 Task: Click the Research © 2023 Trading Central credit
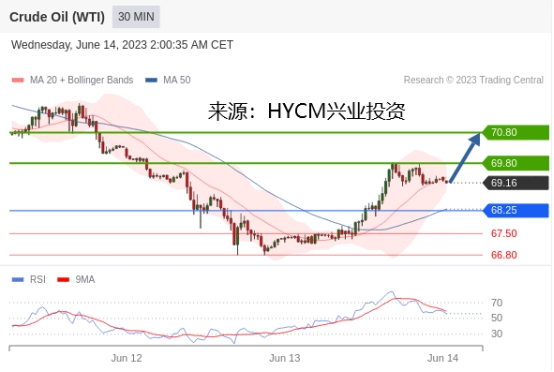tap(473, 80)
